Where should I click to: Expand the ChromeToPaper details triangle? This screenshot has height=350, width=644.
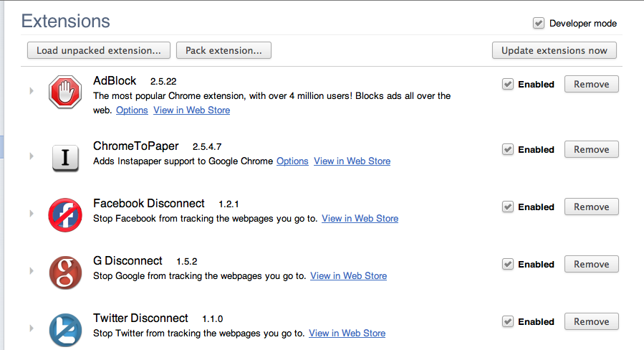tap(32, 156)
